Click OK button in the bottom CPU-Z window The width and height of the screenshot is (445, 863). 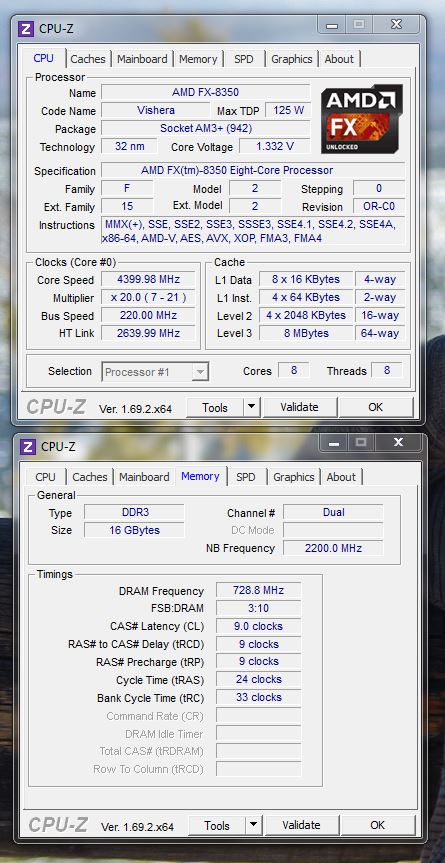pyautogui.click(x=378, y=824)
